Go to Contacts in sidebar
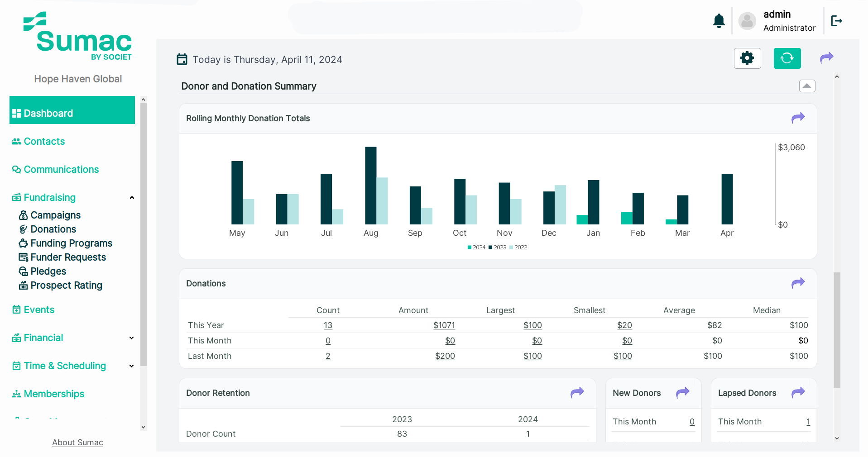Screen dimensions: 868x457 tap(44, 142)
